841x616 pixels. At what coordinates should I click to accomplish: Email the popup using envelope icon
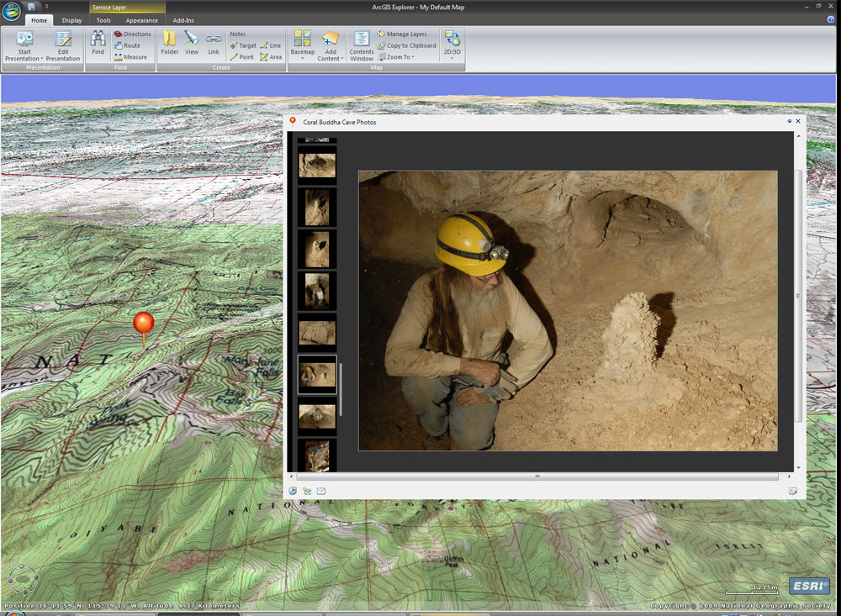321,491
